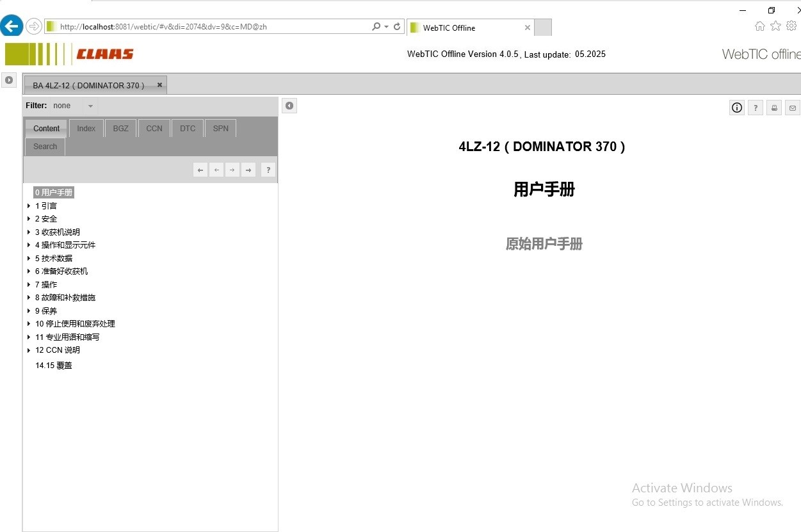Select WebTIC Offline browser tab
Image resolution: width=801 pixels, height=532 pixels.
[471, 28]
